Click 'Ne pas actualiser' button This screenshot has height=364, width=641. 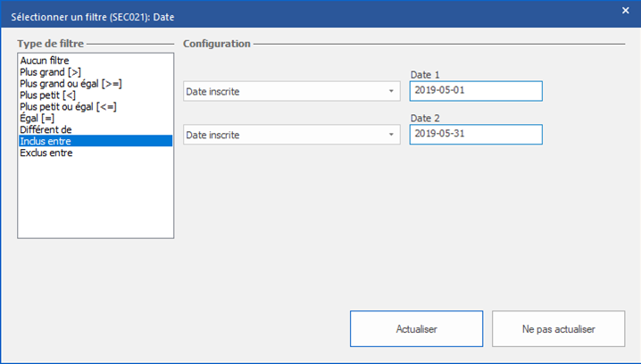(558, 329)
